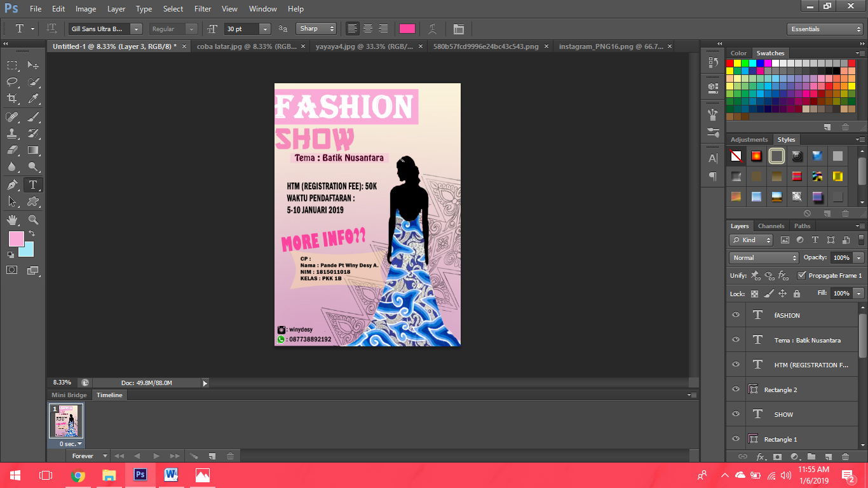
Task: Hide the Rectangle 2 layer
Action: (x=736, y=390)
